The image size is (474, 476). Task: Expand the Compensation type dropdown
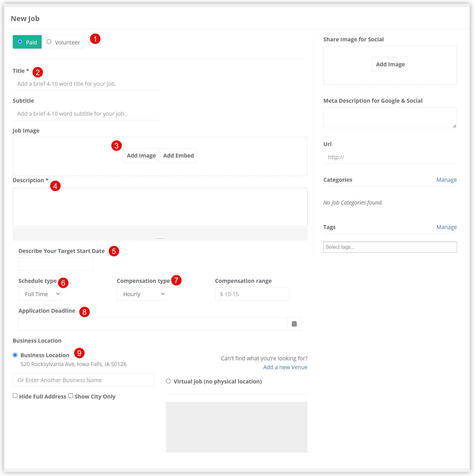141,294
